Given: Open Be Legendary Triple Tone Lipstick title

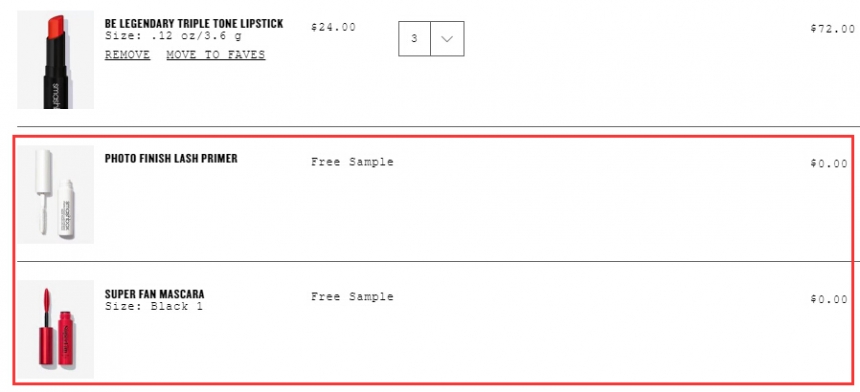Looking at the screenshot, I should point(194,24).
